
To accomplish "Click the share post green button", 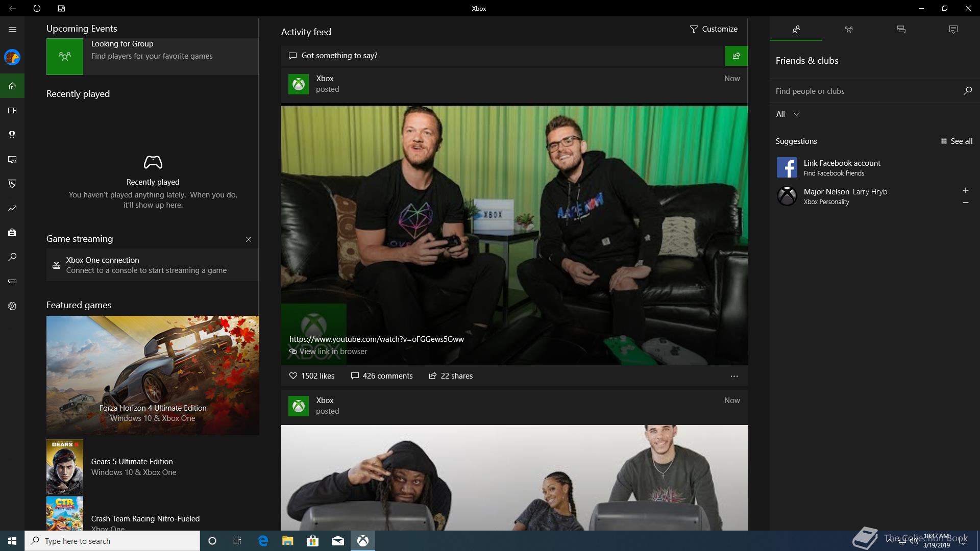I will [736, 56].
